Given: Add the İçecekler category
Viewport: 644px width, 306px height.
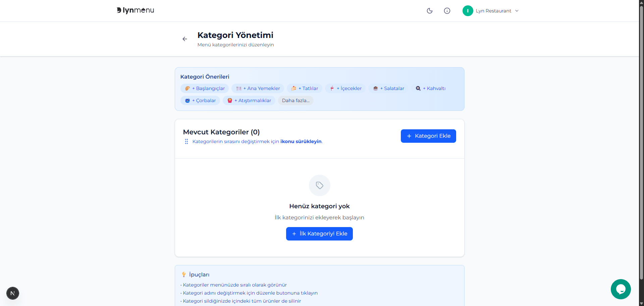Looking at the screenshot, I should click(x=345, y=88).
